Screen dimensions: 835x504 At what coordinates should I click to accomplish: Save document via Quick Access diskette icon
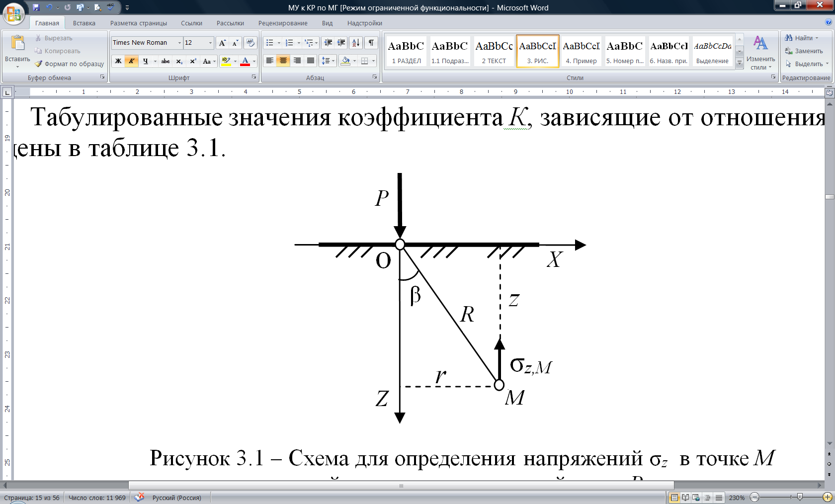point(36,7)
